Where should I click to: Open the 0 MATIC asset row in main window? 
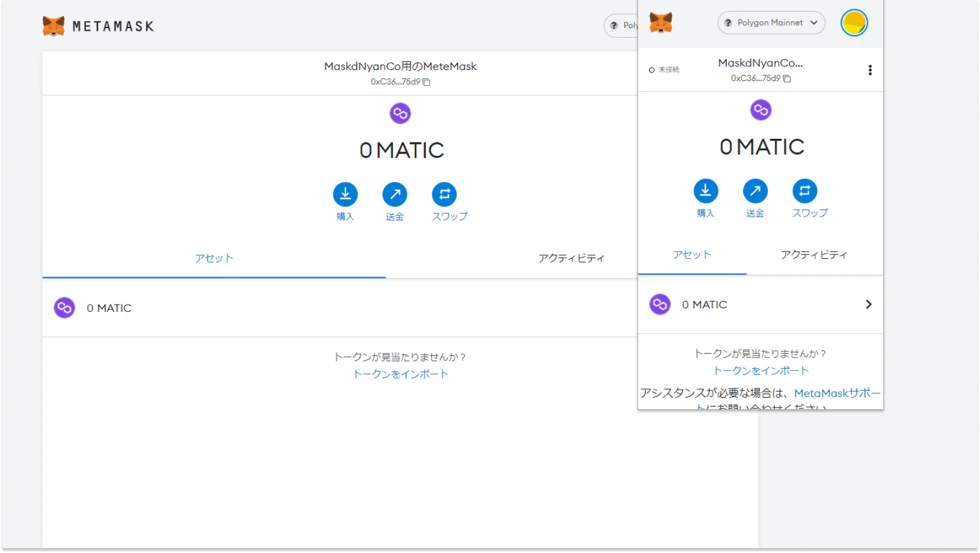pyautogui.click(x=340, y=308)
